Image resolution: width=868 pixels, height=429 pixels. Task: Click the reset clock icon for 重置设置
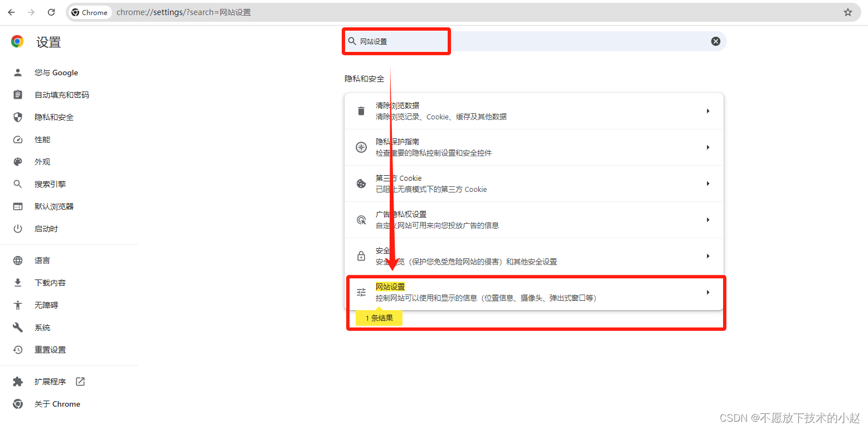(x=18, y=350)
